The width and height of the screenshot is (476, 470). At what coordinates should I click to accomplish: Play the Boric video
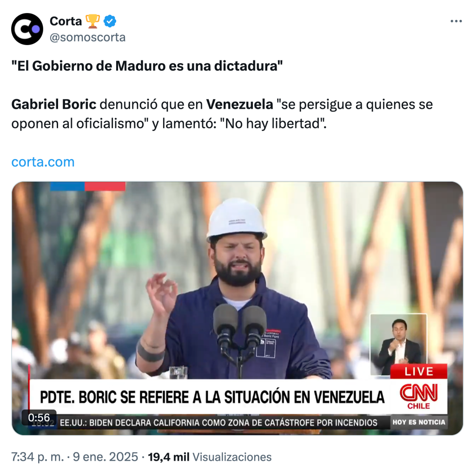tap(238, 308)
